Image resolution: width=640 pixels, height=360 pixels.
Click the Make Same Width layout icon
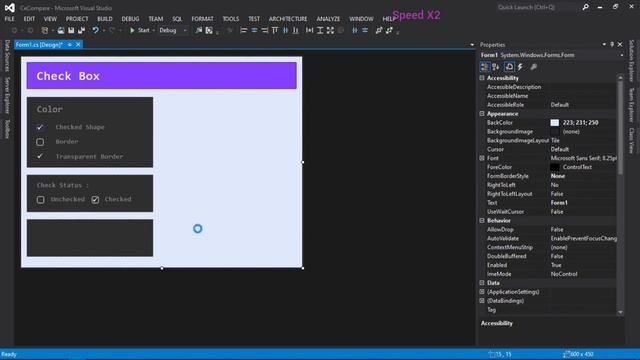click(x=309, y=30)
